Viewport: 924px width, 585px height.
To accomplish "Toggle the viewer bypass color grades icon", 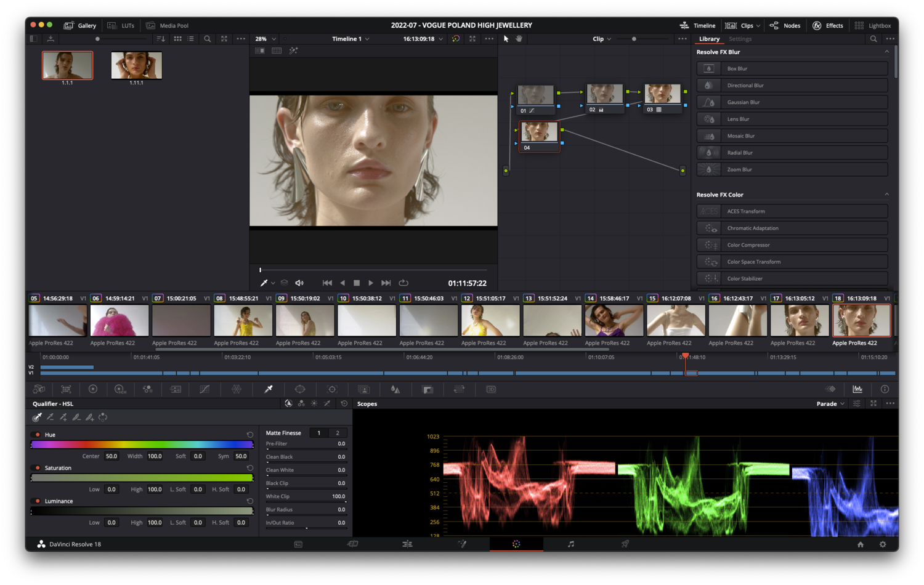I will coord(455,39).
